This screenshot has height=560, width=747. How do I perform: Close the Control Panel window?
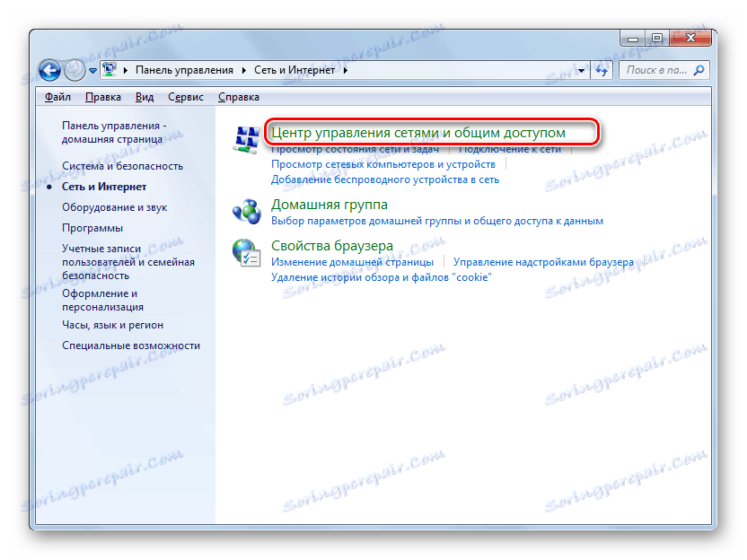pos(690,38)
